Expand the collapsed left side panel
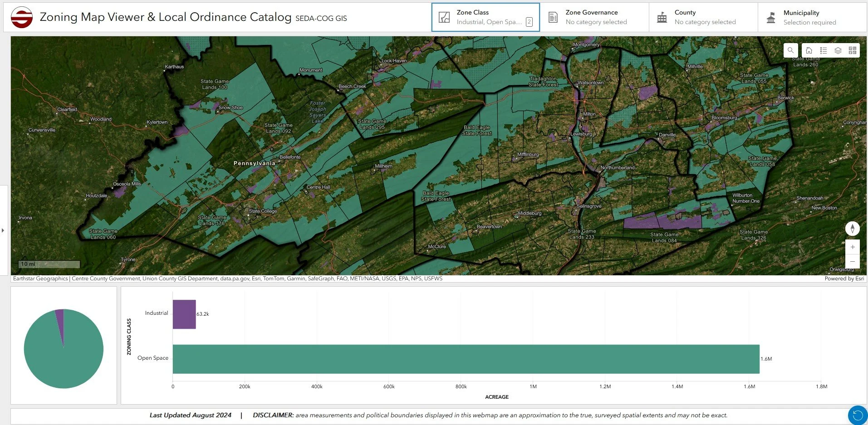This screenshot has width=868, height=425. point(3,230)
